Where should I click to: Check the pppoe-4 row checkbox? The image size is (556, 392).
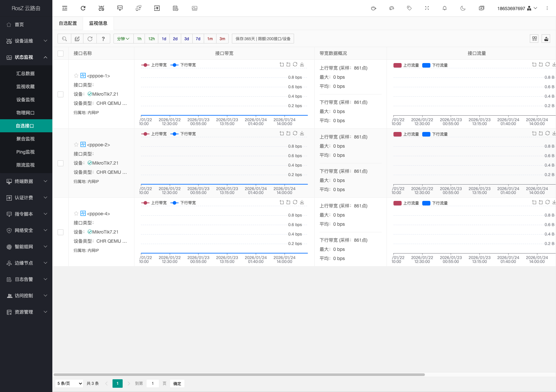pyautogui.click(x=61, y=232)
